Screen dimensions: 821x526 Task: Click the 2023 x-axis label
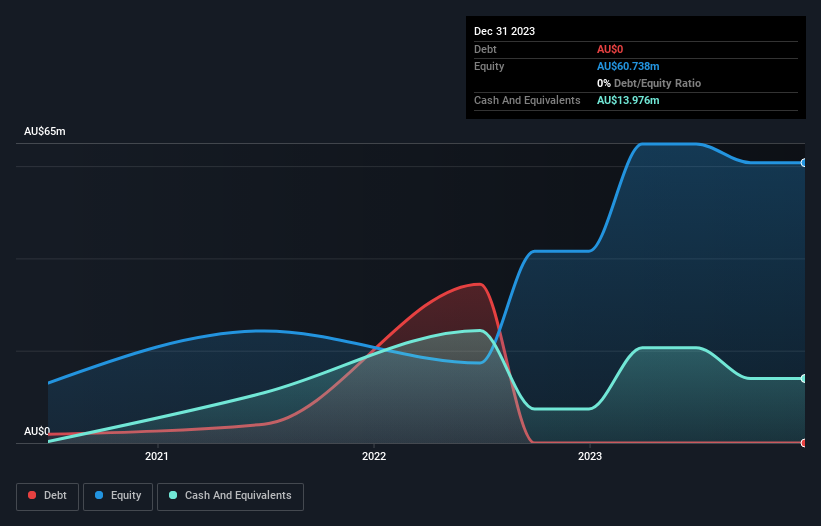tap(590, 456)
